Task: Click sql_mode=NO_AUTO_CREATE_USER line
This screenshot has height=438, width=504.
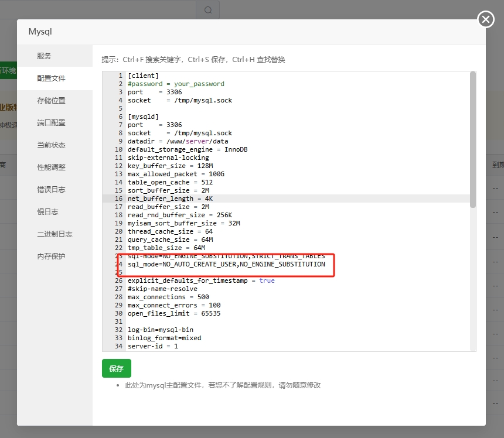Action: (226, 264)
